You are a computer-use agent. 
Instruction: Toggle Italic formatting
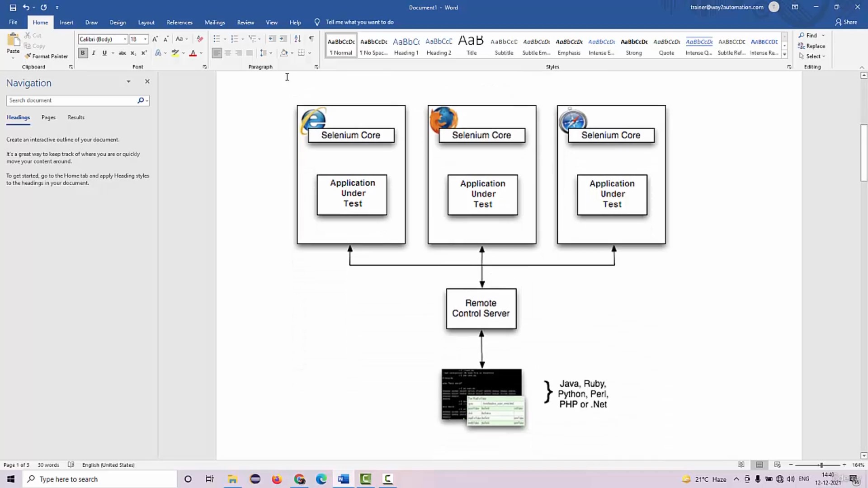tap(94, 53)
